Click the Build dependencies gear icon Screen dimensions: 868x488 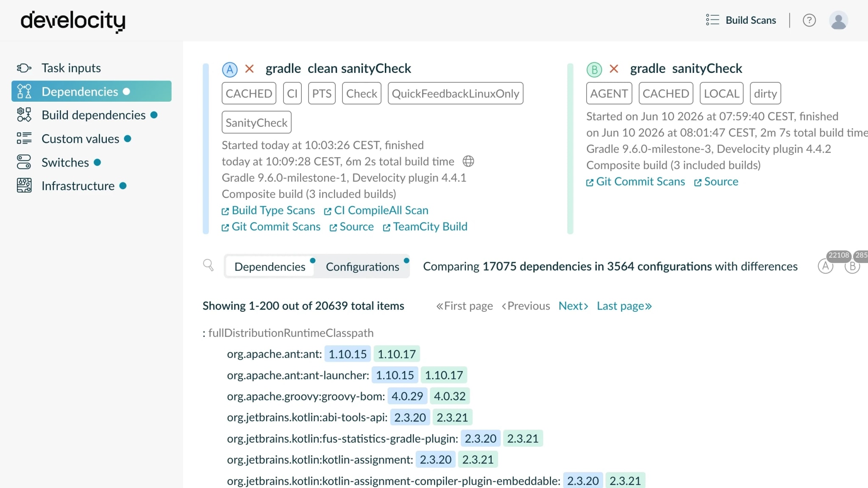[x=24, y=115]
